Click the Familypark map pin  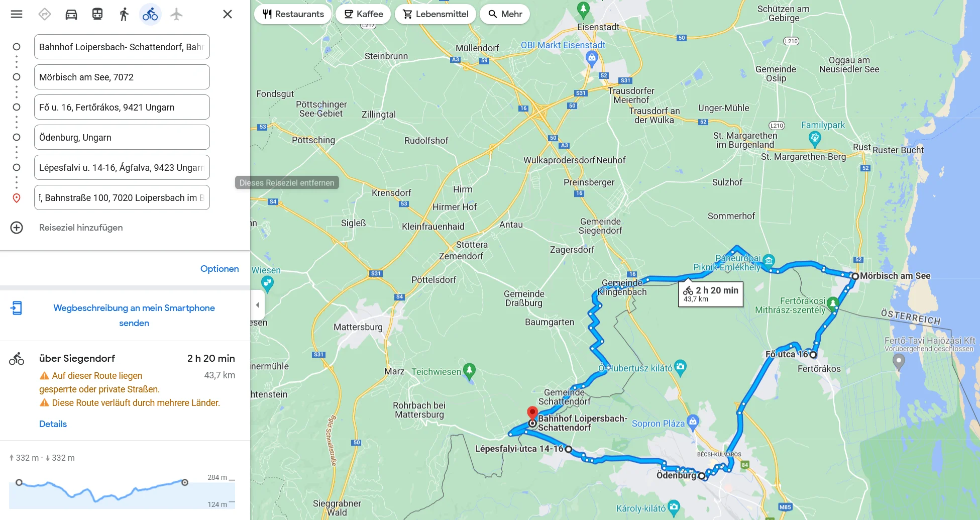(x=815, y=139)
